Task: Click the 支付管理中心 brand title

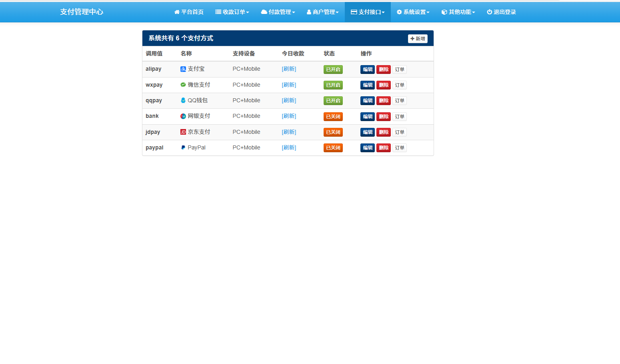Action: click(82, 12)
